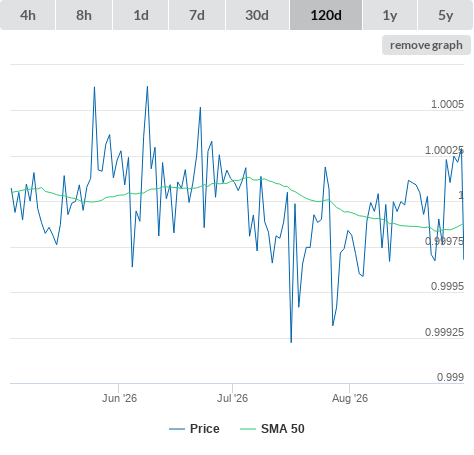This screenshot has width=474, height=455.
Task: Click the remove graph button
Action: click(426, 45)
